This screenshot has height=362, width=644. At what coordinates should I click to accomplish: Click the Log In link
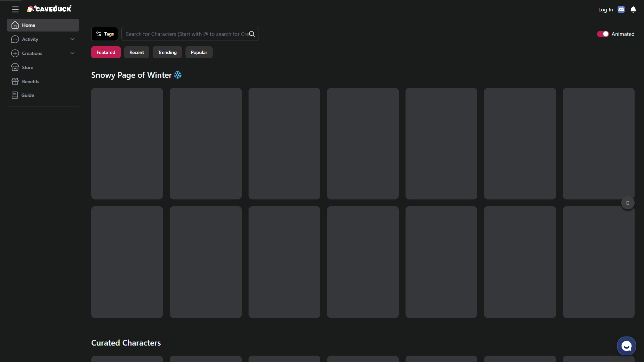(605, 10)
